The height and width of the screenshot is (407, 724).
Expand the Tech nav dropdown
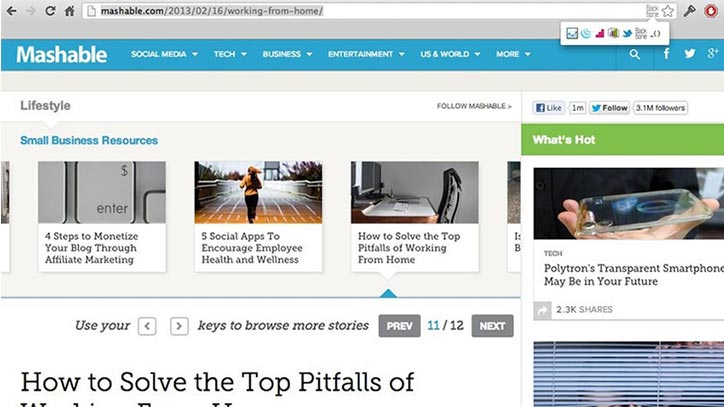coord(230,54)
